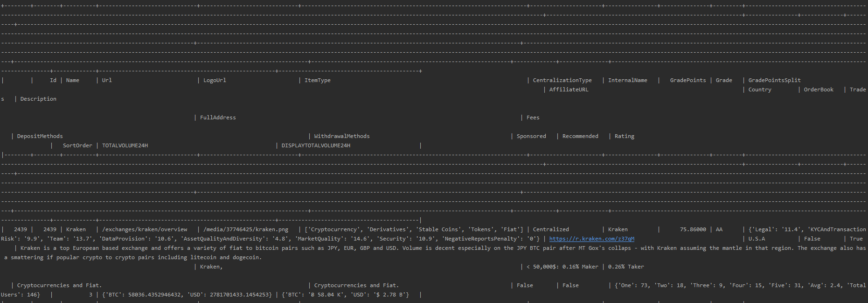Click the Rating column header
Image resolution: width=868 pixels, height=303 pixels.
click(x=625, y=136)
